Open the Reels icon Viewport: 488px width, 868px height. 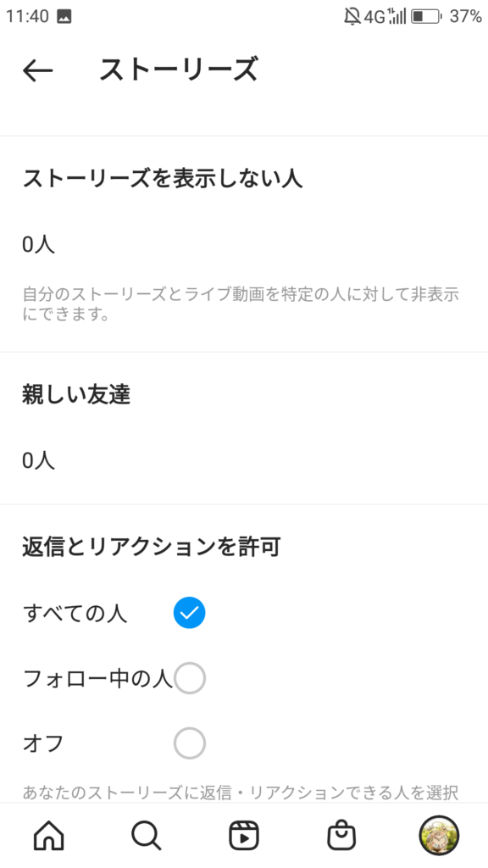tap(244, 835)
